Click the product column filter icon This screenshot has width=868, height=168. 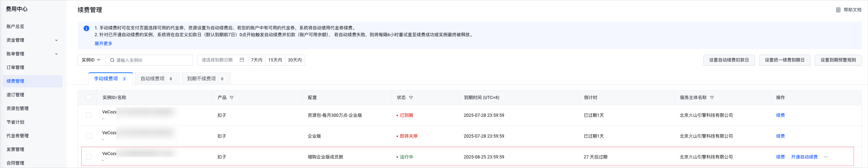click(x=232, y=98)
